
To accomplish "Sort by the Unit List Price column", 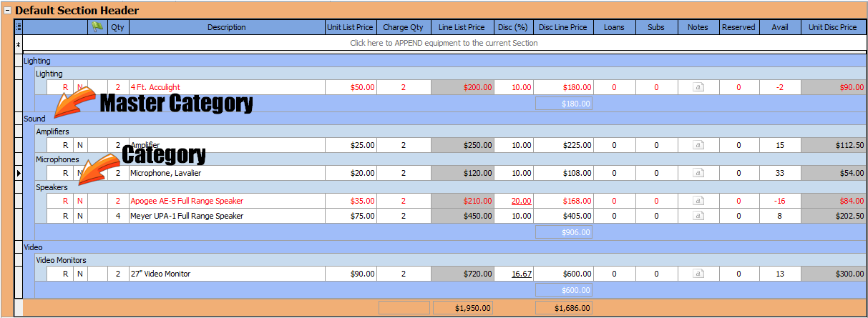I will (350, 27).
